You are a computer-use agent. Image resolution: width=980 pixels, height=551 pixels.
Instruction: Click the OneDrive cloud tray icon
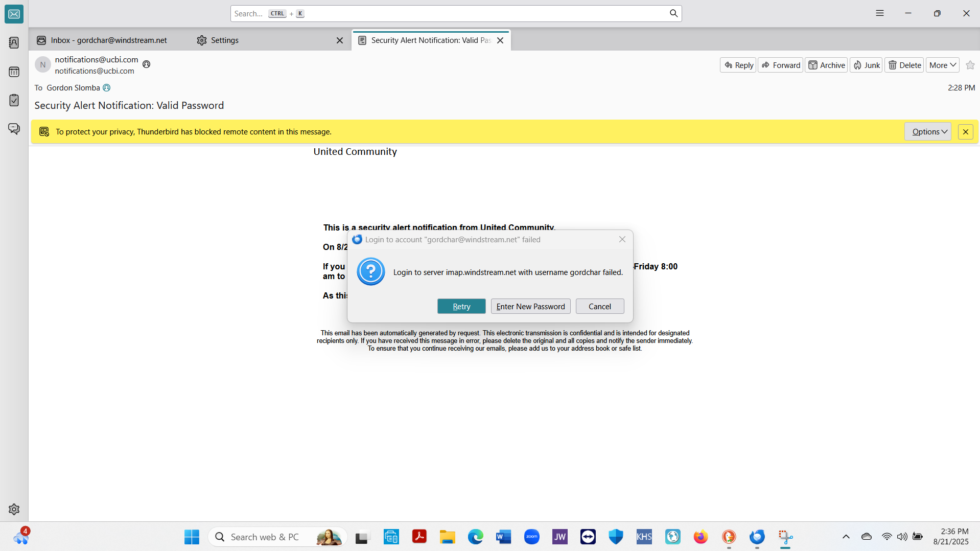point(867,537)
